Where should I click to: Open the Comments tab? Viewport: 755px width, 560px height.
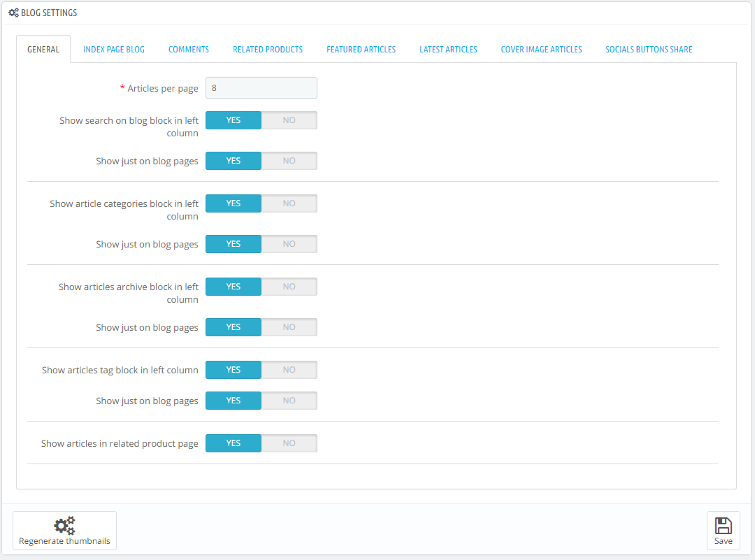click(189, 49)
